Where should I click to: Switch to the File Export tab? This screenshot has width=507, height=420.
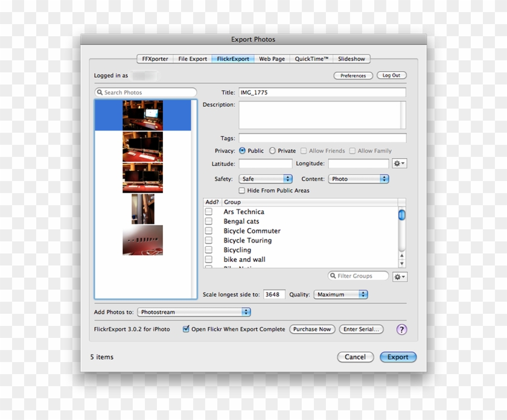point(192,59)
